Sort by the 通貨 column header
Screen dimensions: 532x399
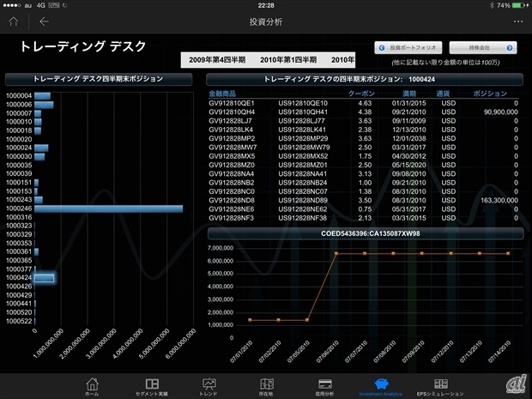tap(443, 94)
